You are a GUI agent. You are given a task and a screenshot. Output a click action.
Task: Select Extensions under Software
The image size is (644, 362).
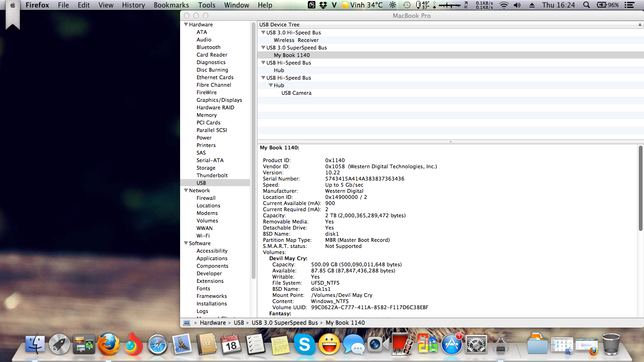(x=210, y=281)
